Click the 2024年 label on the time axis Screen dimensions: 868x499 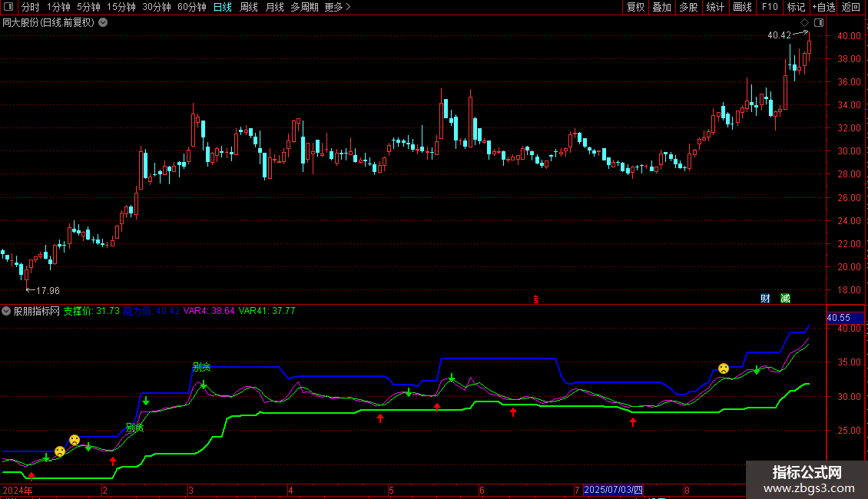point(18,490)
